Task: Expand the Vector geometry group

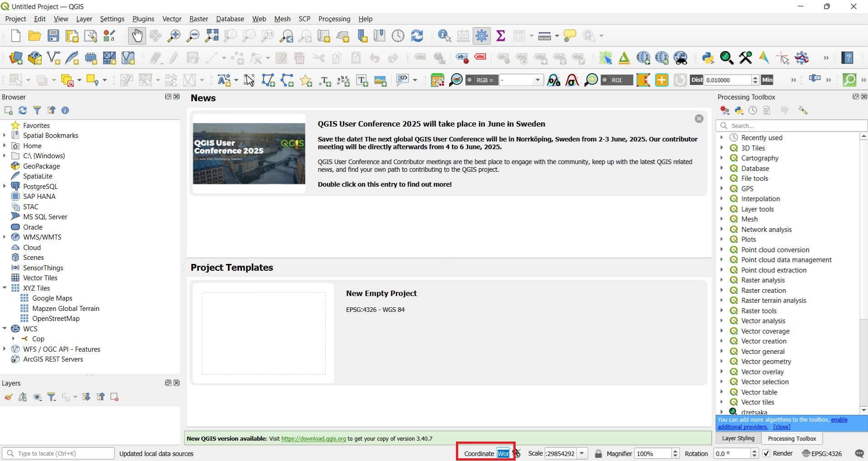Action: pyautogui.click(x=721, y=361)
